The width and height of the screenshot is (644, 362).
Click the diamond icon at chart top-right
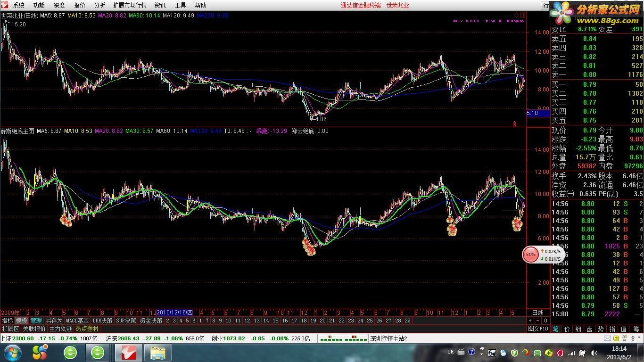click(517, 15)
